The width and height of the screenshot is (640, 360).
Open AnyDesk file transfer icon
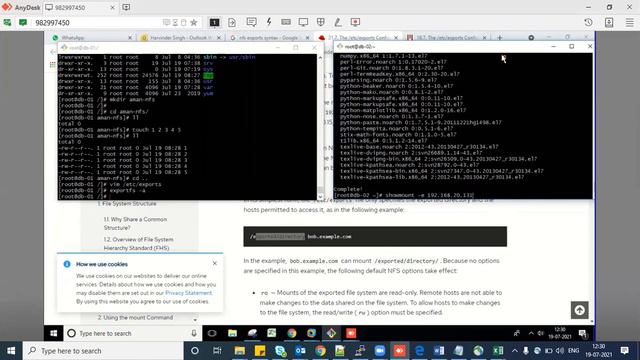(232, 22)
